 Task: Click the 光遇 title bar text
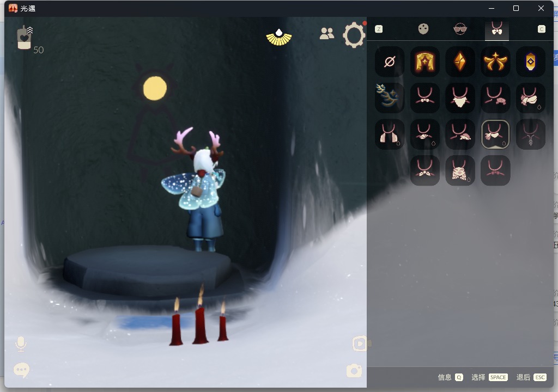28,8
